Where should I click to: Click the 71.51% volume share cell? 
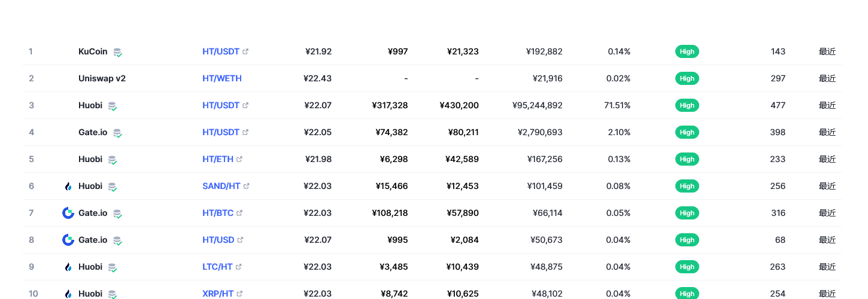click(x=617, y=105)
